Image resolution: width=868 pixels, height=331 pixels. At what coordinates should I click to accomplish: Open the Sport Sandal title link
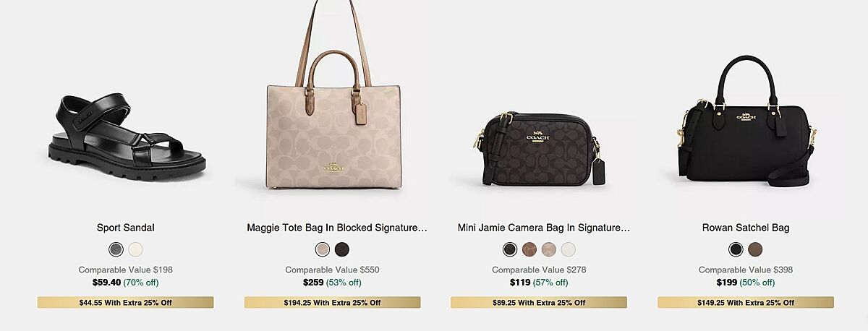click(x=126, y=228)
